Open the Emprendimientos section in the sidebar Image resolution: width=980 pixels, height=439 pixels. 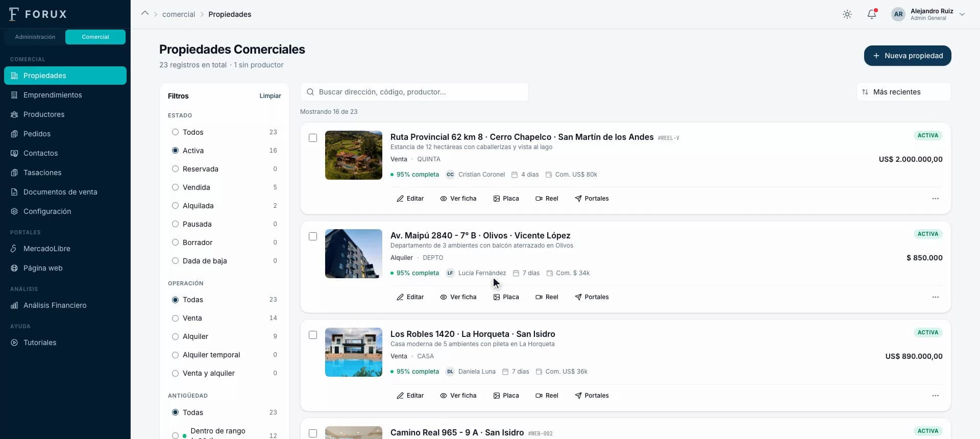(x=65, y=95)
